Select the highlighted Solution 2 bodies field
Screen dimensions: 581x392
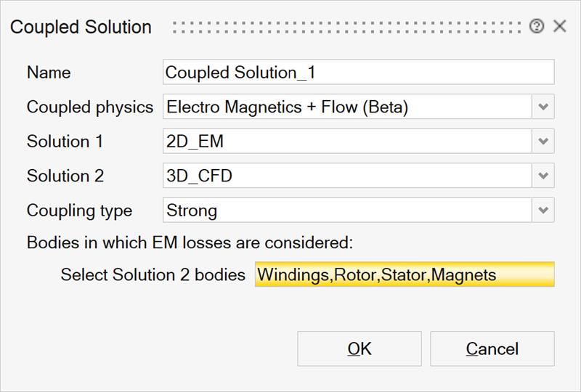point(404,275)
